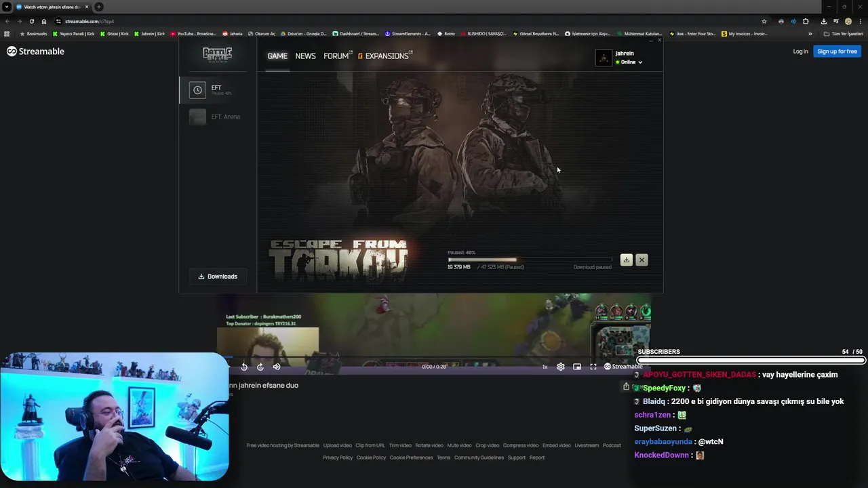Screen dimensions: 868x488
Task: Expand the Online status dropdown
Action: [629, 62]
